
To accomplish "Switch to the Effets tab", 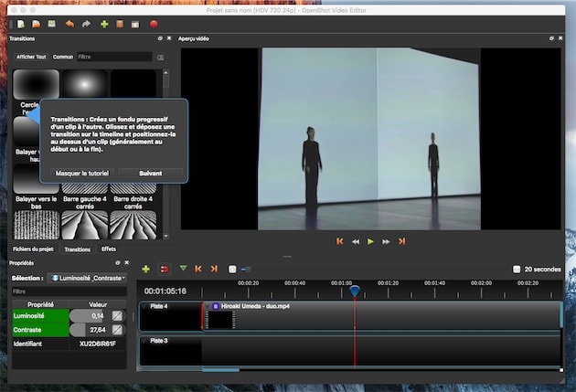I will point(109,249).
